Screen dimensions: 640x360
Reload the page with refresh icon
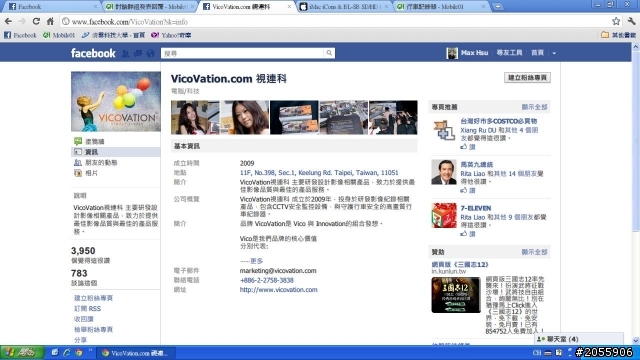[x=36, y=21]
